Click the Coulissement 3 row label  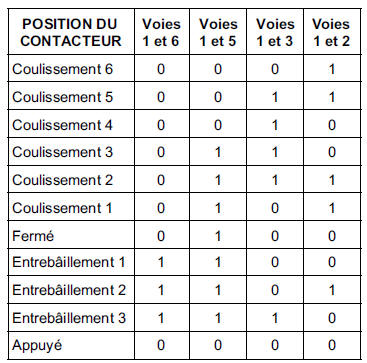[63, 152]
